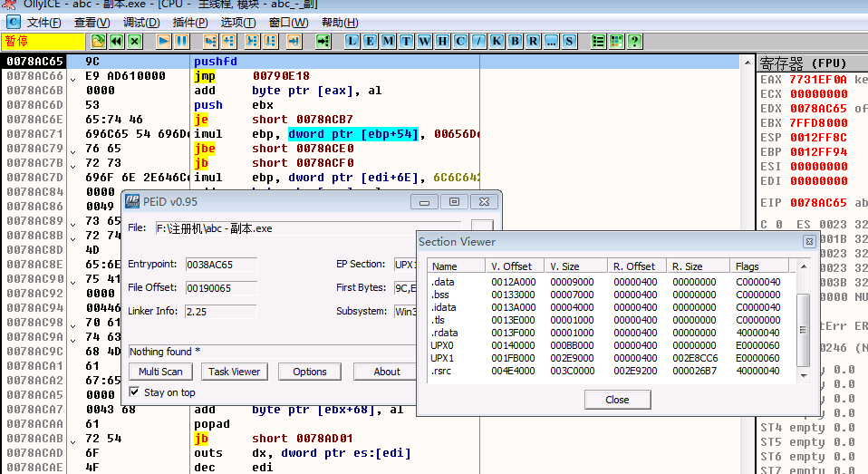Open Run trace with ellipsis button
Image resolution: width=868 pixels, height=474 pixels.
552,42
